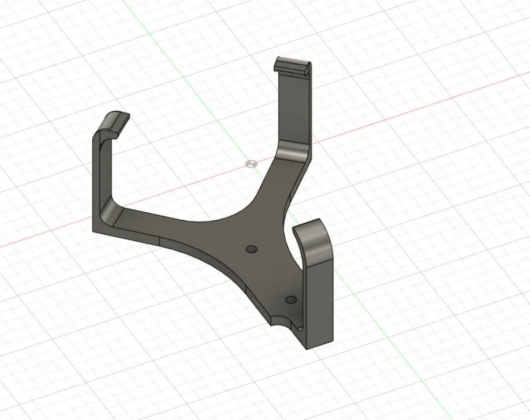530x420 pixels.
Task: Select the lower mounting hole near front hook
Action: pyautogui.click(x=291, y=300)
